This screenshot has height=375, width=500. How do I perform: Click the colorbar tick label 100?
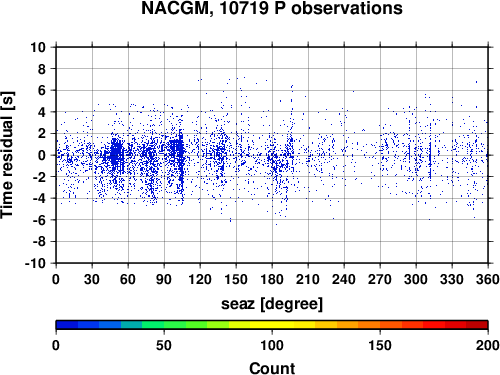point(272,345)
